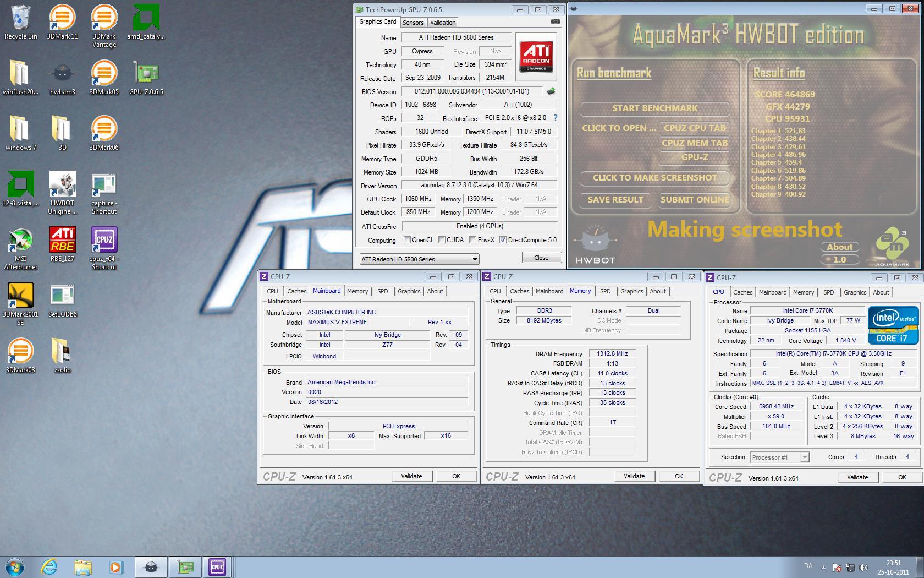
Task: Open the cpuz_x64 shortcut icon
Action: click(x=104, y=248)
